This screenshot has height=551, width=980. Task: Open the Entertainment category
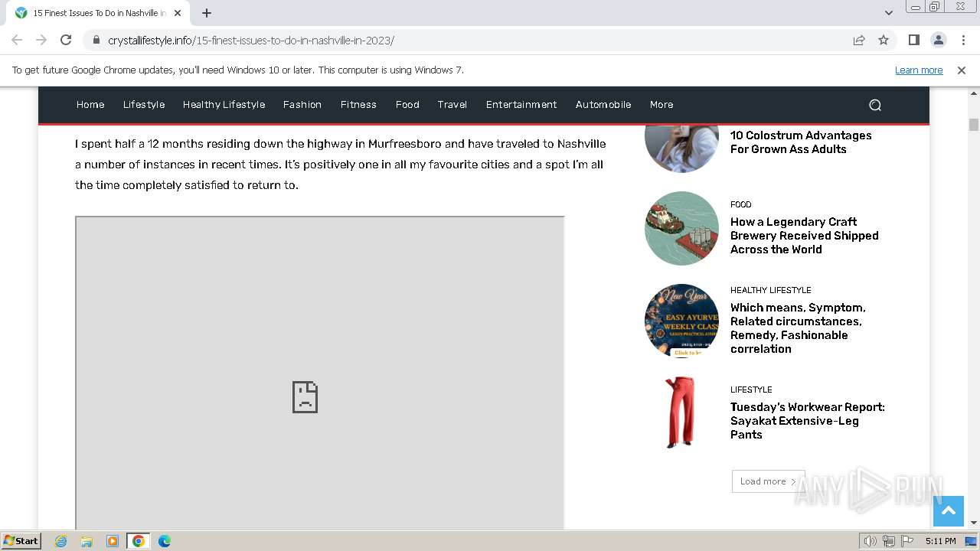tap(521, 104)
